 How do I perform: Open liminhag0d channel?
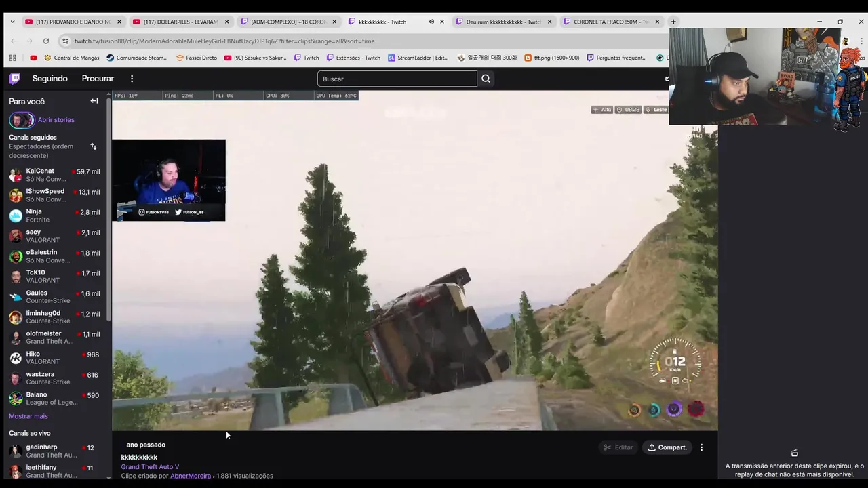54,317
